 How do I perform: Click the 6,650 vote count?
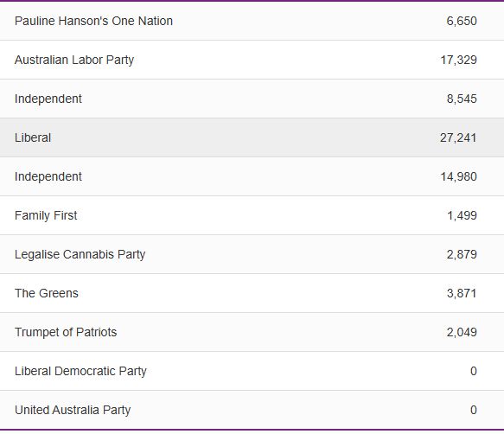(x=462, y=22)
